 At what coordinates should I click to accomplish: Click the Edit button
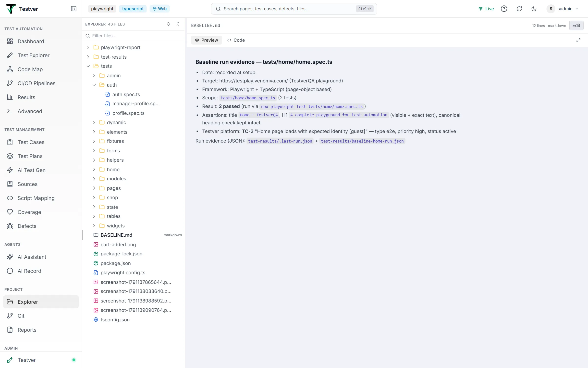[576, 26]
